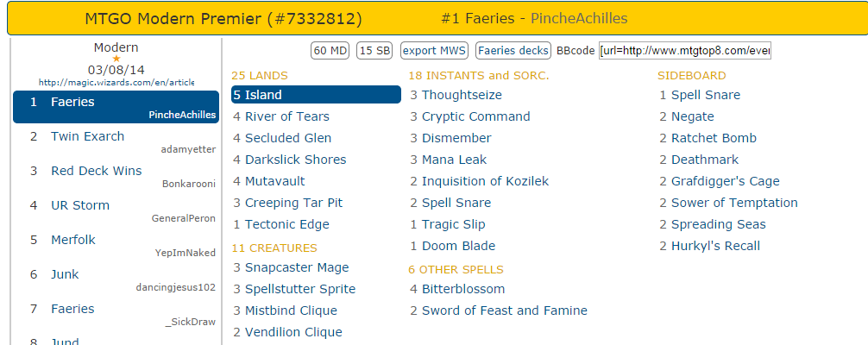Click the PincheAchilles player link in header
This screenshot has height=345, width=868.
click(579, 18)
